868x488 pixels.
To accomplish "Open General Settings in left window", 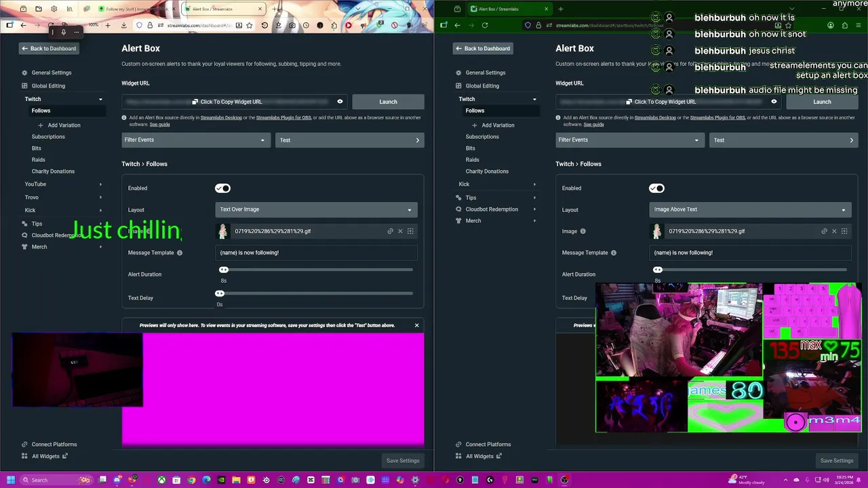I will [x=52, y=73].
